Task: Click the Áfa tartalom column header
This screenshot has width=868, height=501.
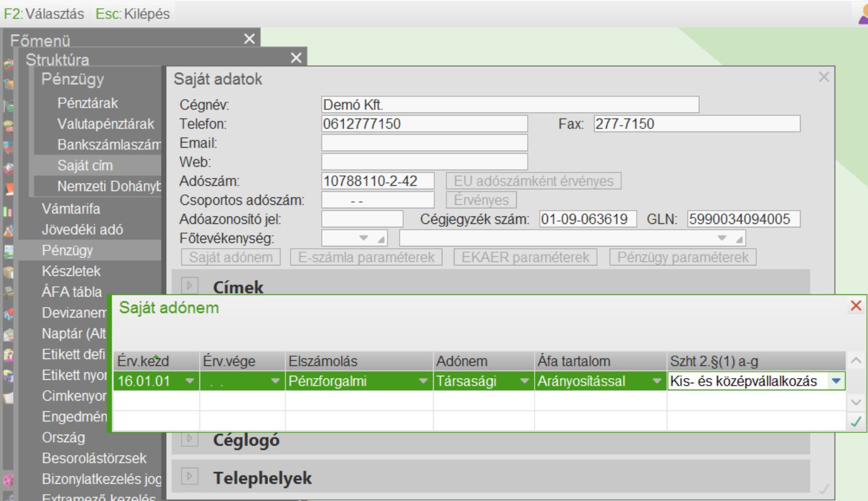Action: 600,361
